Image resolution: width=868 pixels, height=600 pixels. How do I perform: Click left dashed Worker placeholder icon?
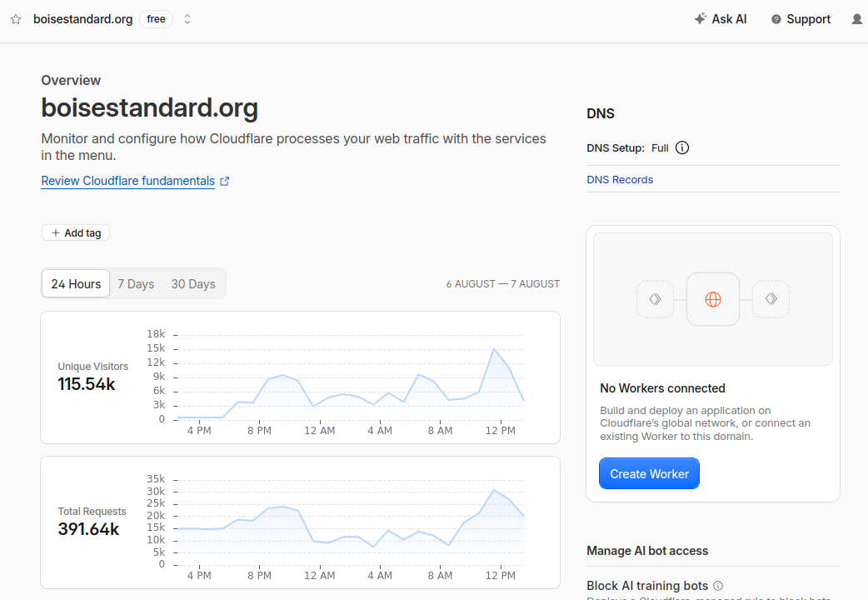click(656, 299)
